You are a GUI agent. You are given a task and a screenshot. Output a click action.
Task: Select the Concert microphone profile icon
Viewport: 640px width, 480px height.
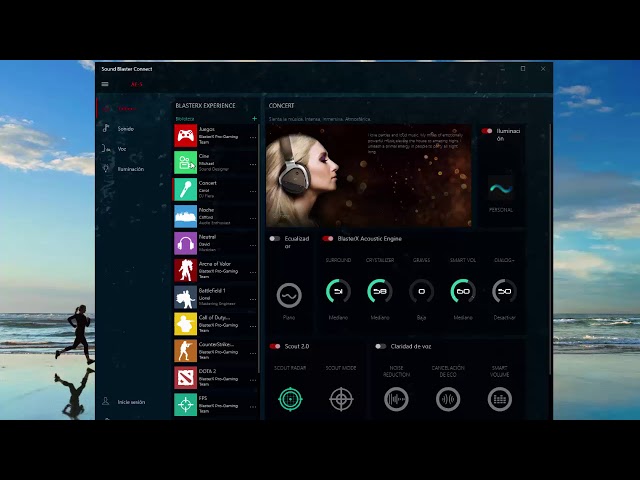185,189
